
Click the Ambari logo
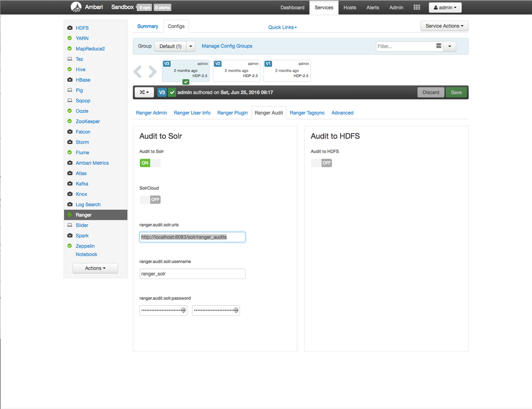pos(76,7)
